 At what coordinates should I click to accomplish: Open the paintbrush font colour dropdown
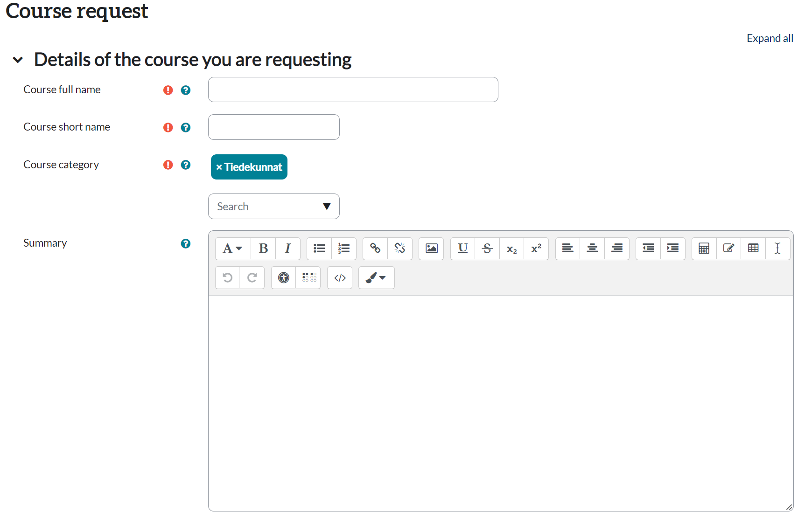tap(376, 278)
